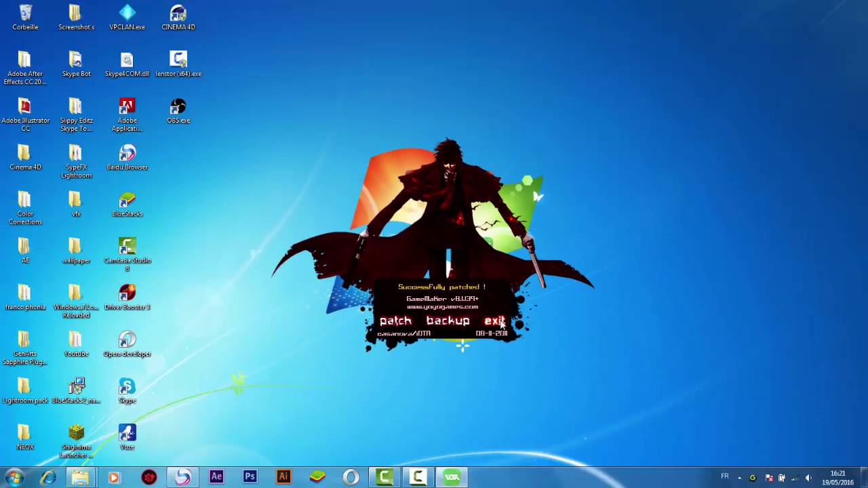Select the AE folder

point(25,251)
